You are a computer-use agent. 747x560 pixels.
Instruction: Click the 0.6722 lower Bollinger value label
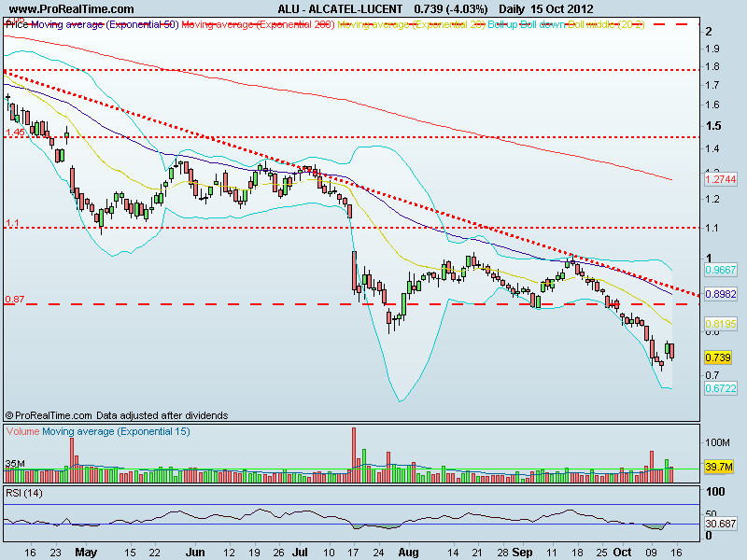click(721, 388)
